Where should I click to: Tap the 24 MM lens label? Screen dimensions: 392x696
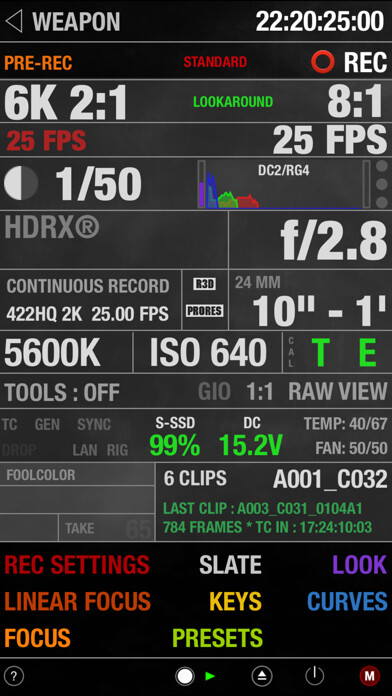(x=257, y=282)
